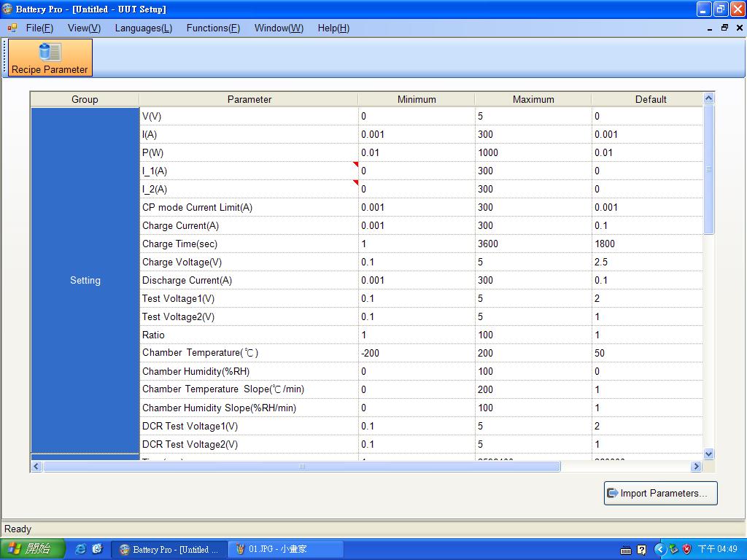Select the Discharge Current(A) parameter
The height and width of the screenshot is (560, 747).
[249, 280]
